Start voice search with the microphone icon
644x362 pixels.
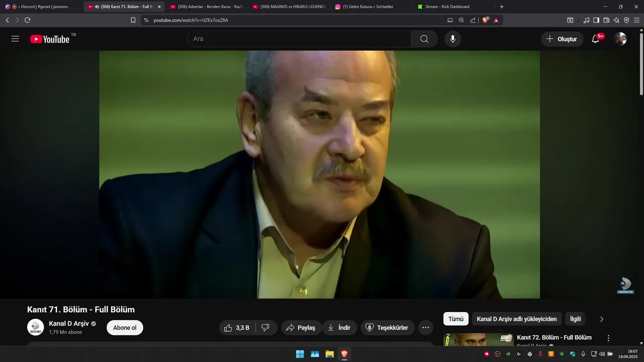coord(453,39)
